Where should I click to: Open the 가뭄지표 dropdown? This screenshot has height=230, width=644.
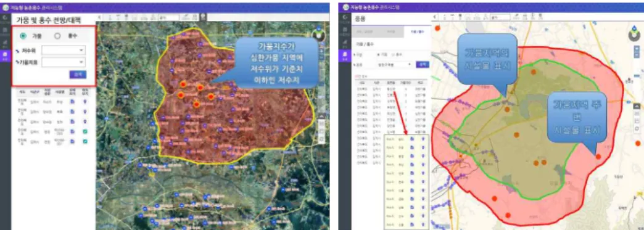coord(64,62)
